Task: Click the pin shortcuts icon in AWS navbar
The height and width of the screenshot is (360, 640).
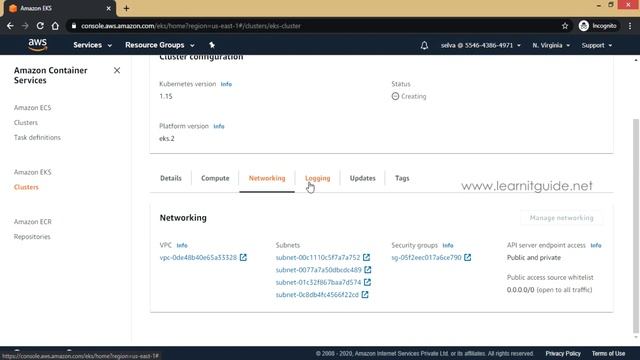Action: [x=212, y=45]
